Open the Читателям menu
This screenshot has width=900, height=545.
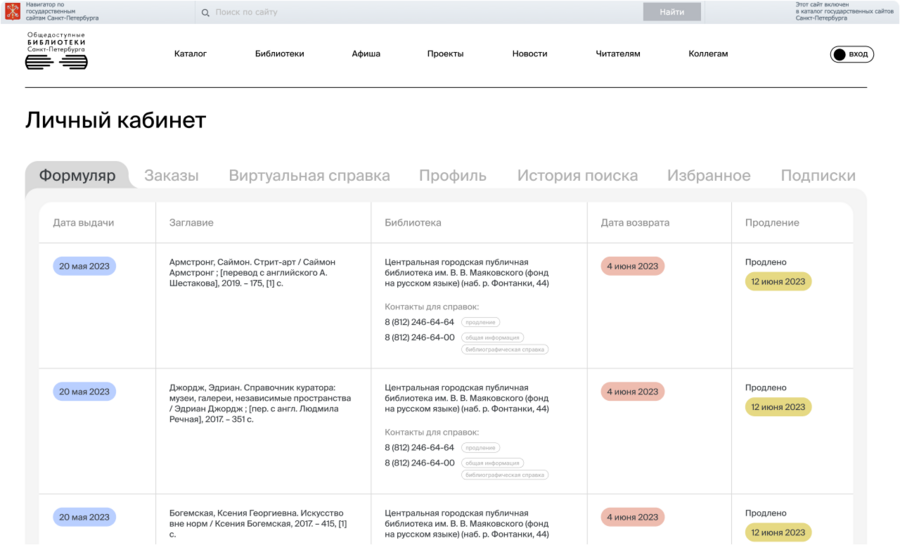click(618, 54)
